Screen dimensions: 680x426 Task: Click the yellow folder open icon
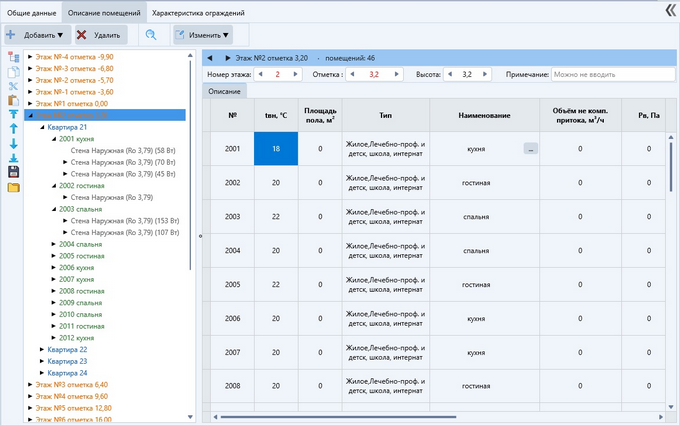point(13,187)
